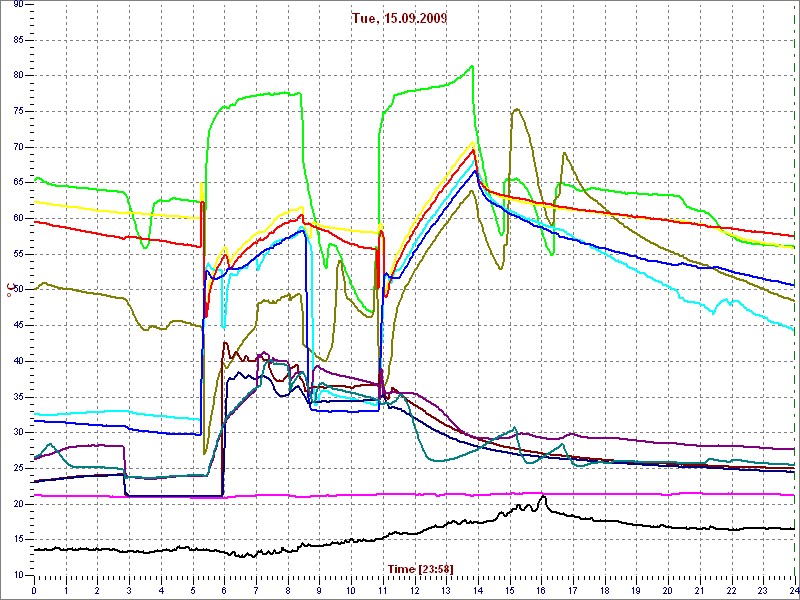The image size is (800, 600).
Task: Click the hour 11 label on time axis
Action: [x=383, y=590]
